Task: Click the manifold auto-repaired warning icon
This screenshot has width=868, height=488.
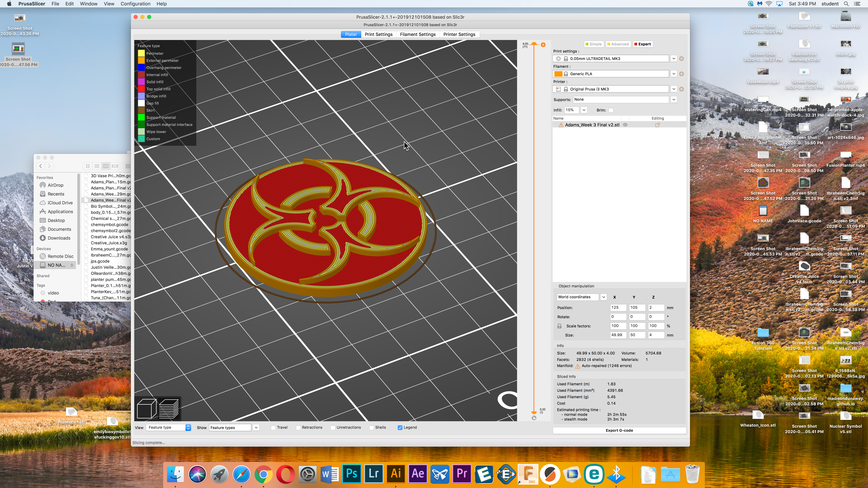Action: pyautogui.click(x=578, y=366)
